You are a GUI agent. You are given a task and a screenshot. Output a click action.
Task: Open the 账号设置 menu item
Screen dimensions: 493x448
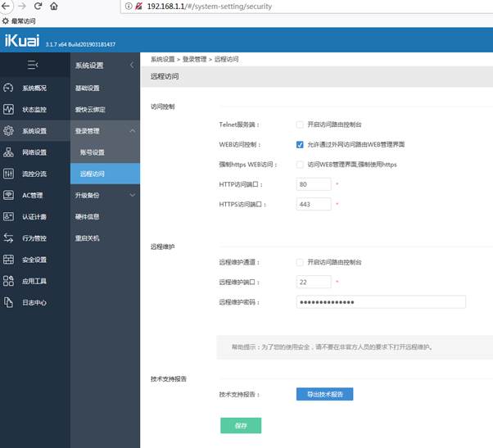tap(93, 152)
